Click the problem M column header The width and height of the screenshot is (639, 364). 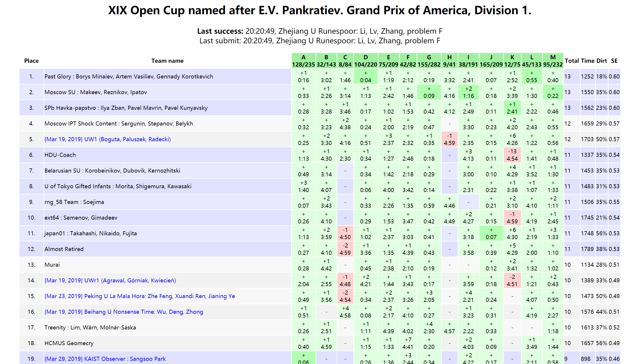[553, 61]
